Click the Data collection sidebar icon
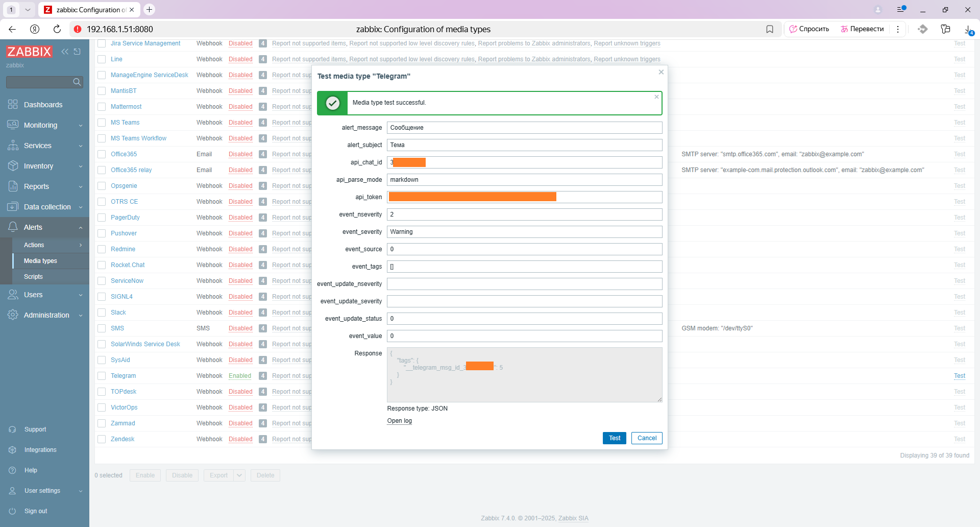 tap(13, 206)
